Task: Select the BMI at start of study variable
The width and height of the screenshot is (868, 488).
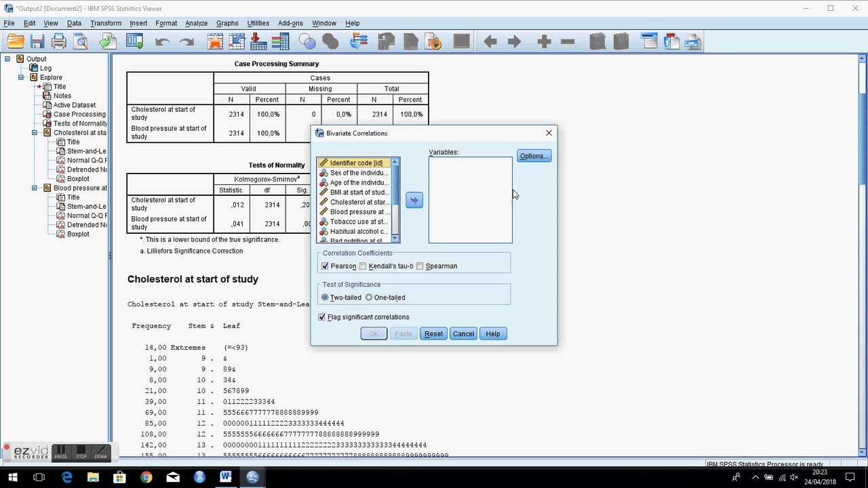Action: click(x=354, y=192)
